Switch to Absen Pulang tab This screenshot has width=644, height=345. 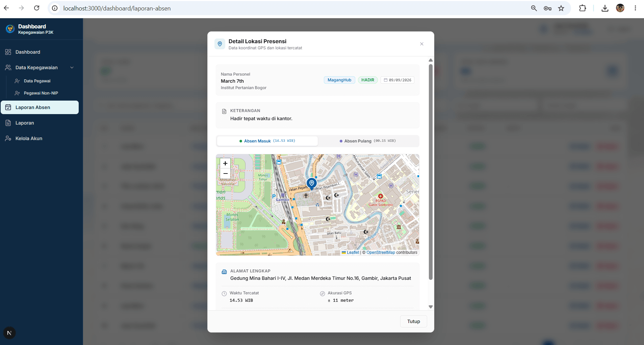coord(368,141)
